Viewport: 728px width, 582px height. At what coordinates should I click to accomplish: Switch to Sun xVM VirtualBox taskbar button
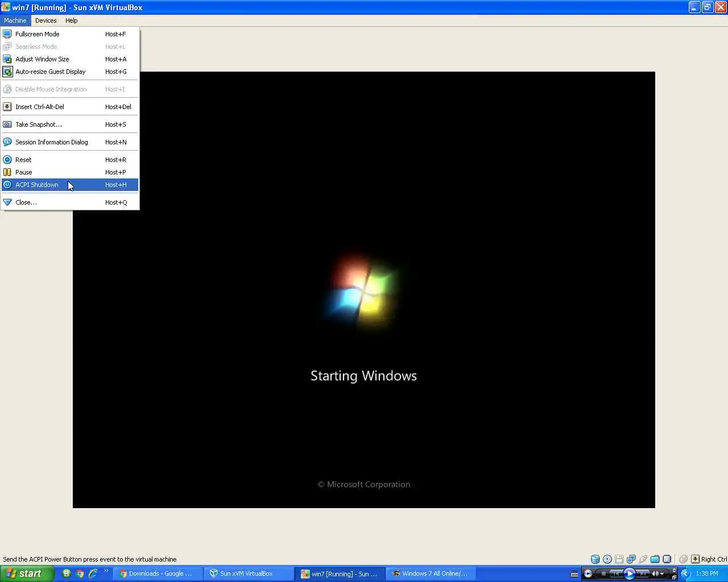coord(249,573)
